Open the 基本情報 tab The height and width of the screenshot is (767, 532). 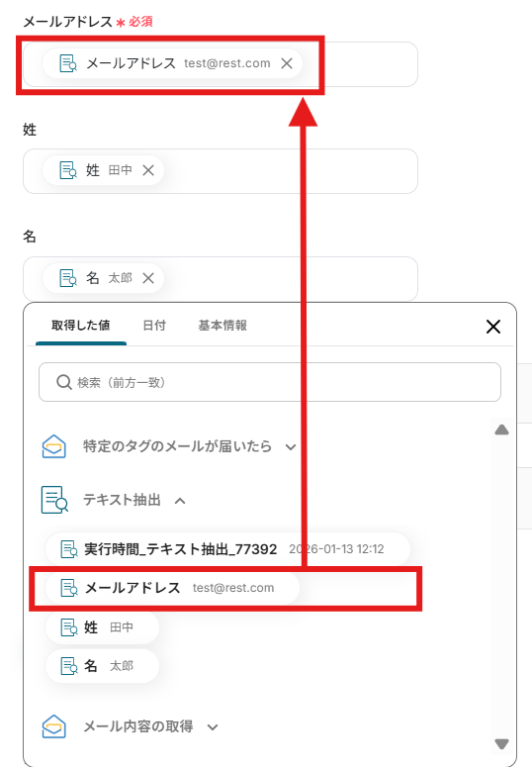click(x=222, y=326)
